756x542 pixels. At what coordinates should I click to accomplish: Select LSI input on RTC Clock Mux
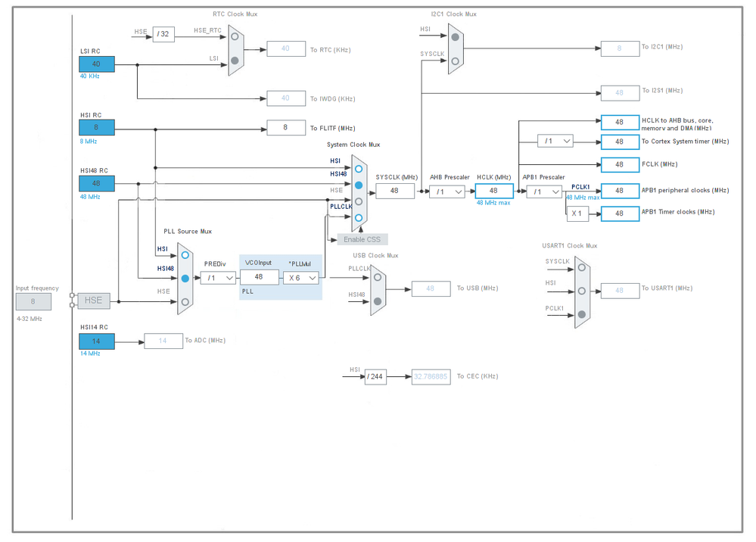pos(235,61)
